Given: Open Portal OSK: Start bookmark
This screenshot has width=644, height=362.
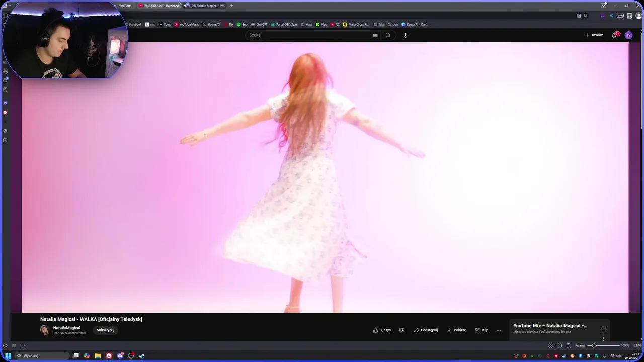Looking at the screenshot, I should [x=284, y=24].
